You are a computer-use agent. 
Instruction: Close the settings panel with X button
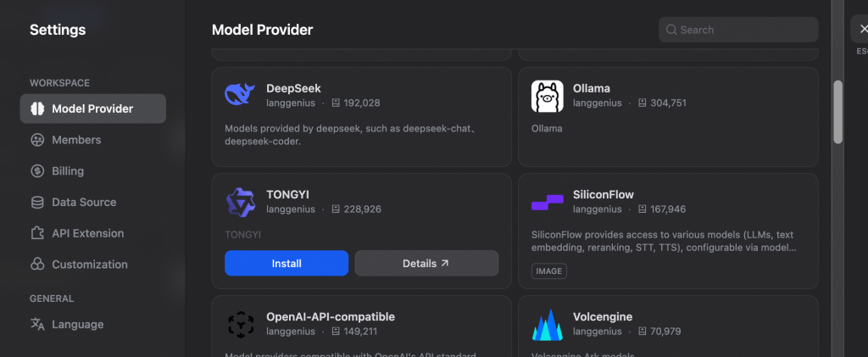coord(862,30)
